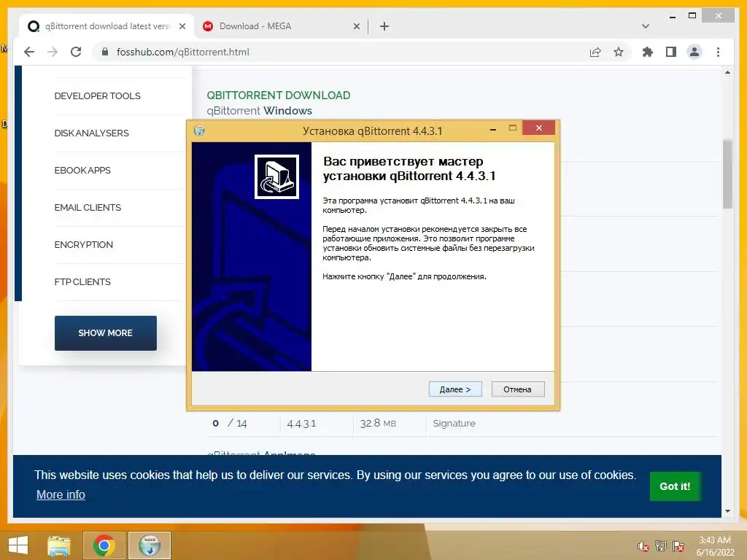Click the muted volume tray icon
The width and height of the screenshot is (747, 560).
(643, 546)
